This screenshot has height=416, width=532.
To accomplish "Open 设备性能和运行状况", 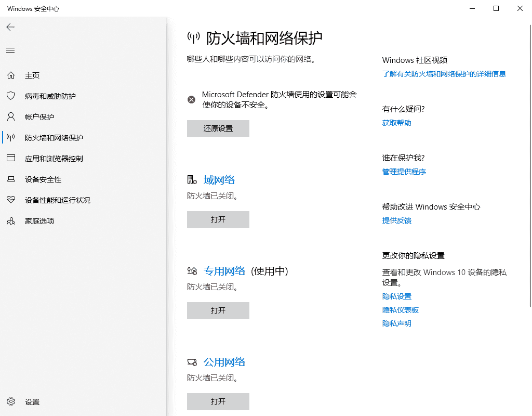I will (x=58, y=200).
